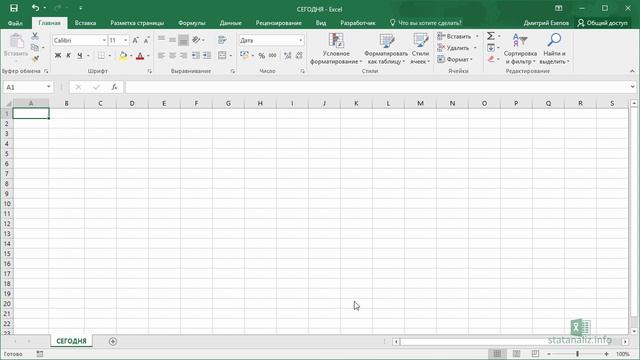Click the Name Box showing A1

[24, 87]
